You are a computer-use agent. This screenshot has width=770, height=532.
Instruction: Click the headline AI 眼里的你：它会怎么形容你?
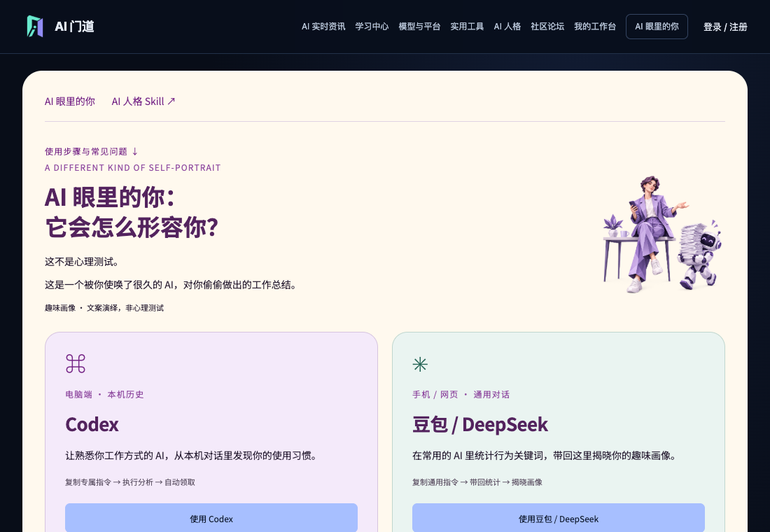pos(131,212)
